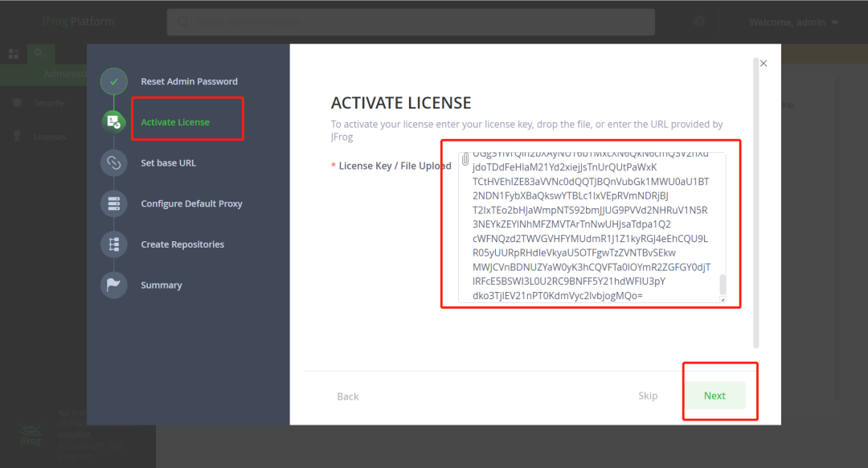Click the Create Repositories grid icon
The height and width of the screenshot is (468, 868).
tap(113, 244)
